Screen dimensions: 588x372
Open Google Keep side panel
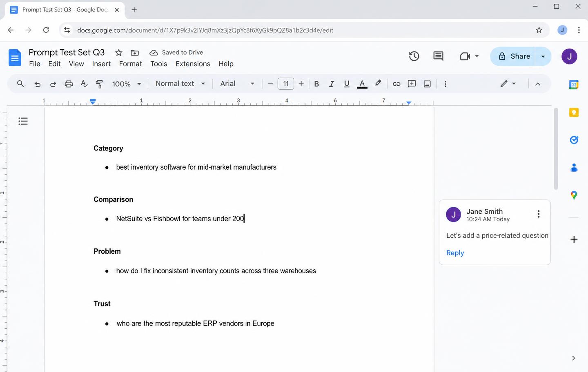coord(574,112)
